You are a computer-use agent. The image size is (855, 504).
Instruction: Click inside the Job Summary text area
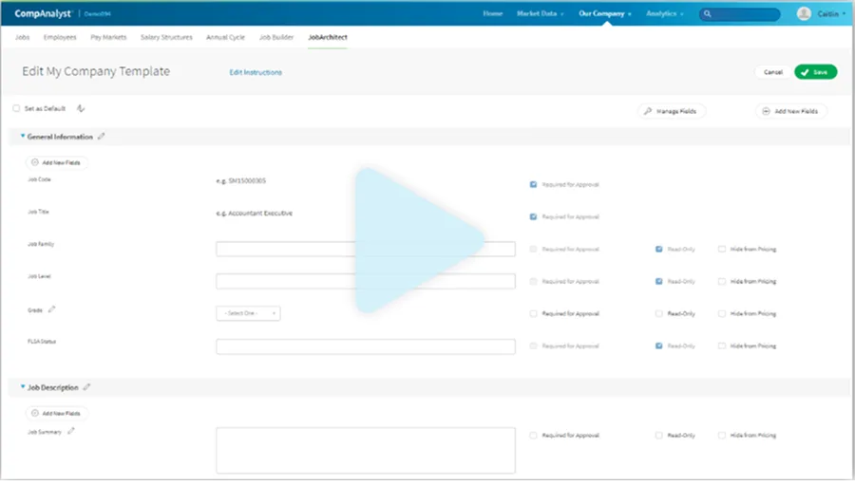(x=366, y=450)
